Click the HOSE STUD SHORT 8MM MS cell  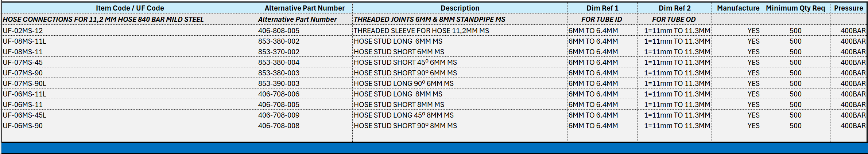tap(399, 104)
